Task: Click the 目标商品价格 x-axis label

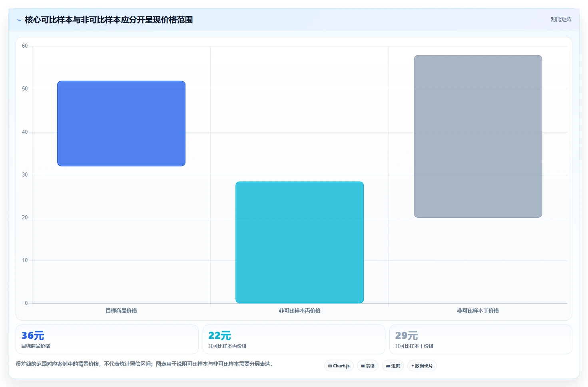Action: click(121, 311)
